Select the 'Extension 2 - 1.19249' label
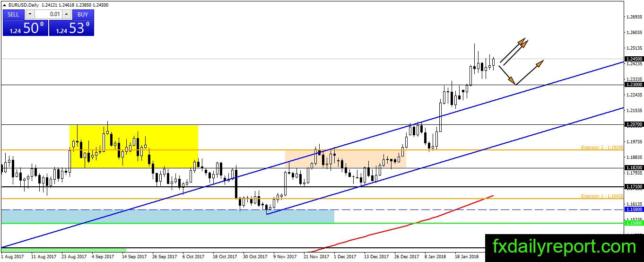Screen dimensions: 644x262 (x=601, y=148)
